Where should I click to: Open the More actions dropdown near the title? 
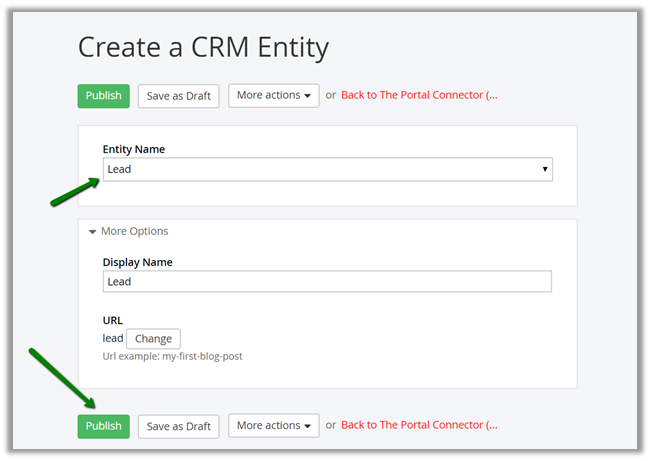pos(273,96)
